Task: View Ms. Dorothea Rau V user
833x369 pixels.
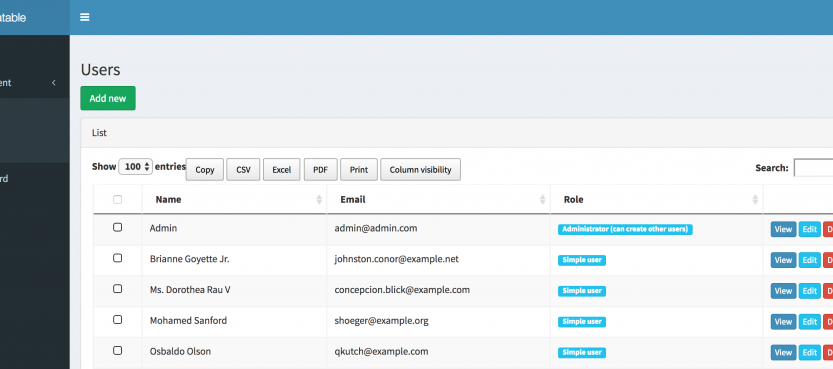Action: coord(783,291)
